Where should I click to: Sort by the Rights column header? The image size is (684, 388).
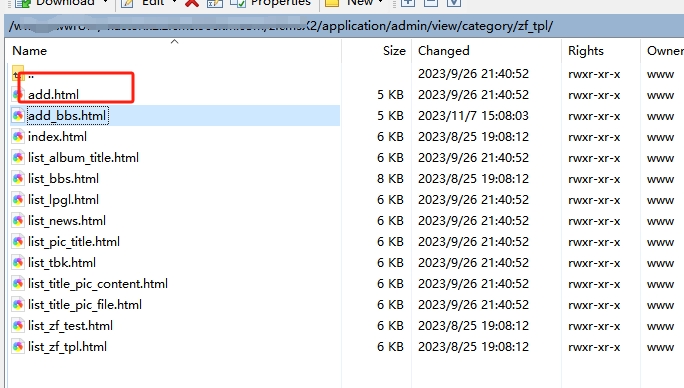point(585,51)
